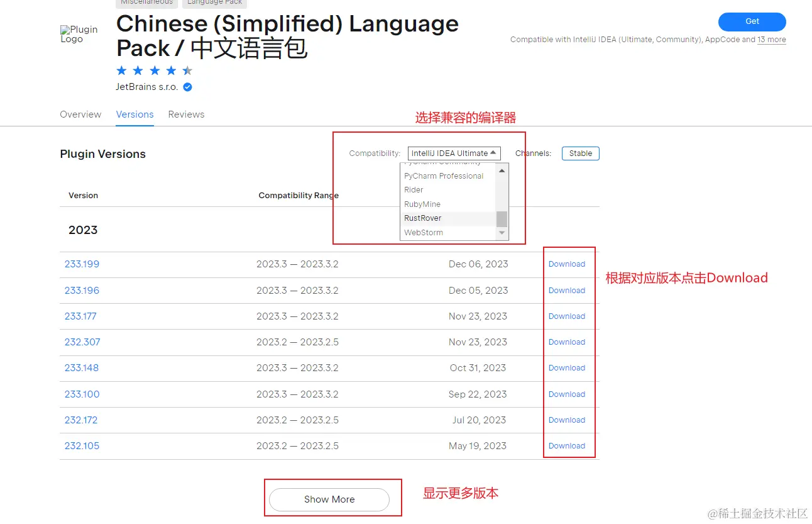Image resolution: width=812 pixels, height=524 pixels.
Task: Click the dropdown list scroll-up arrow
Action: coord(502,170)
